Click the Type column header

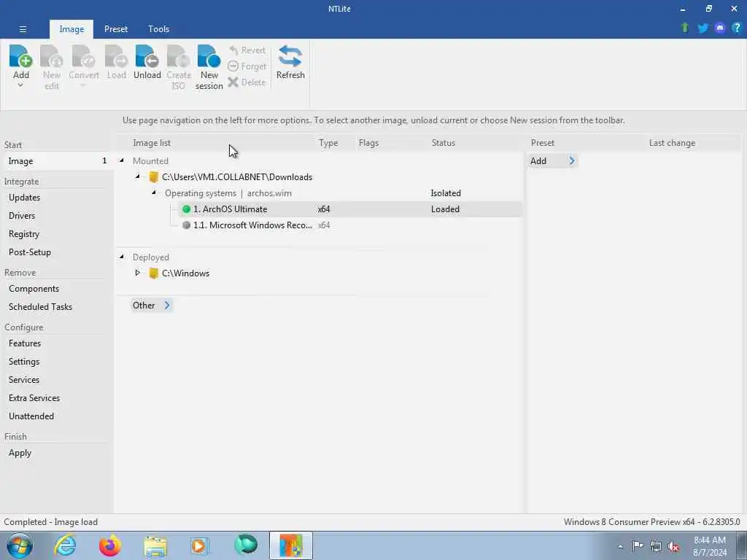[328, 143]
